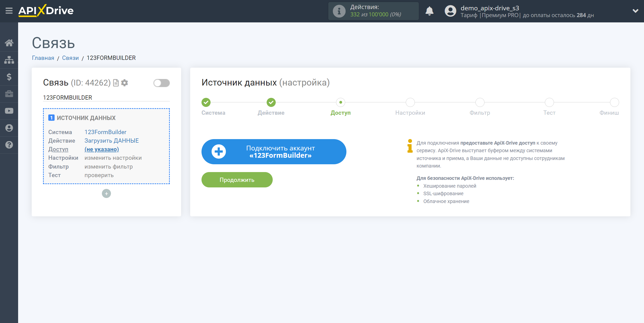Click the add new source plus icon

coord(107,193)
